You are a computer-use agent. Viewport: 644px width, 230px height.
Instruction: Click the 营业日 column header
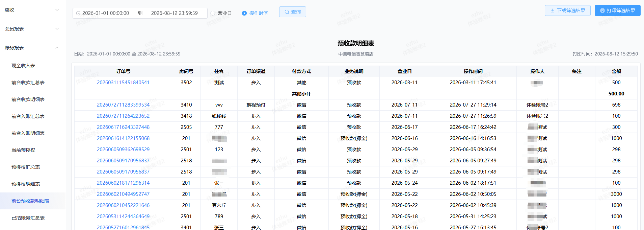[x=405, y=71]
